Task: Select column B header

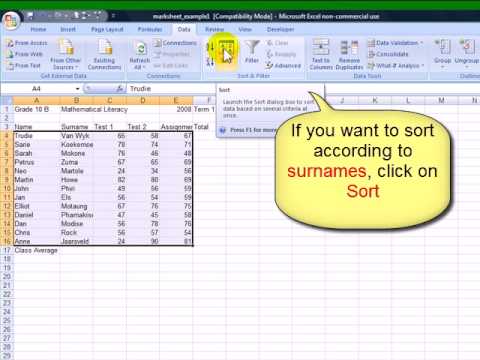Action: point(76,100)
